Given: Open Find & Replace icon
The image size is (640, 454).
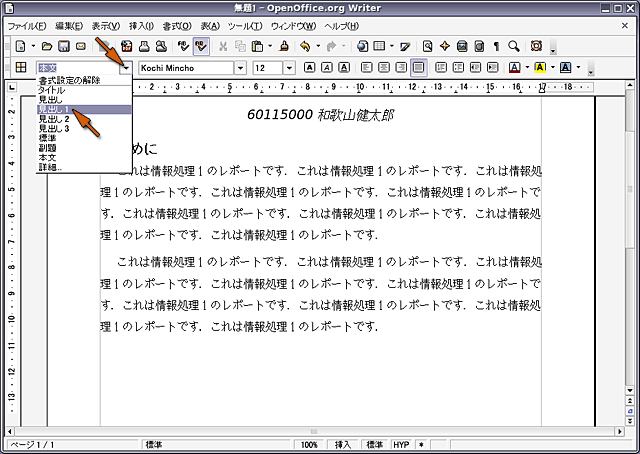Looking at the screenshot, I should click(428, 46).
